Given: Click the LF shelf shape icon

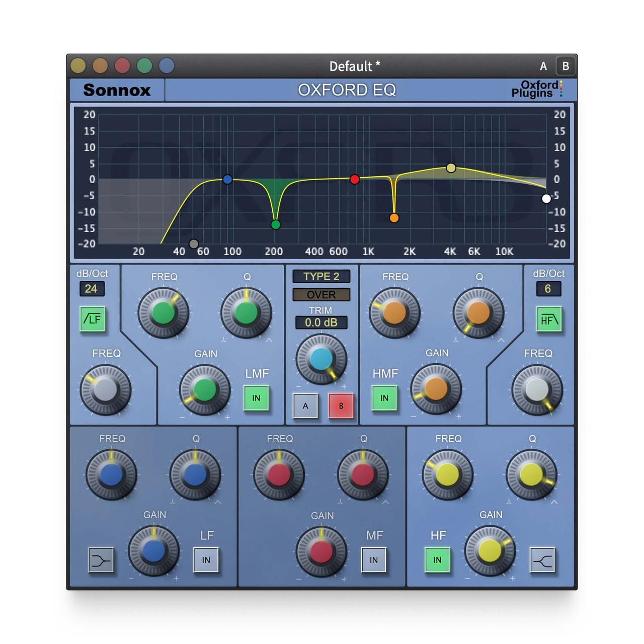Looking at the screenshot, I should click(102, 559).
